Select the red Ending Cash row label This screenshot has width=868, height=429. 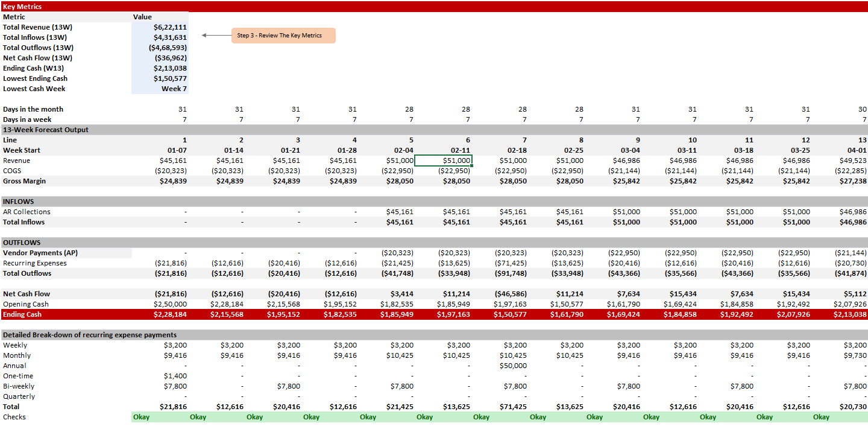coord(23,314)
